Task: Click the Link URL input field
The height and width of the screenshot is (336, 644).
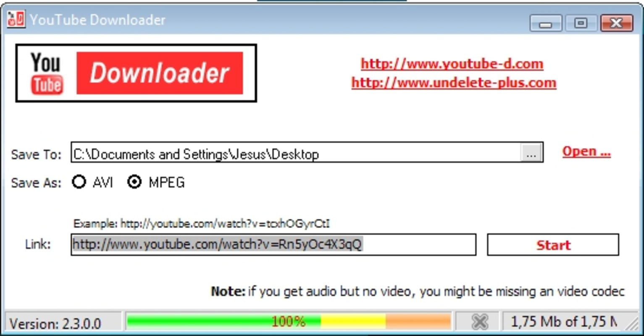Action: (273, 244)
